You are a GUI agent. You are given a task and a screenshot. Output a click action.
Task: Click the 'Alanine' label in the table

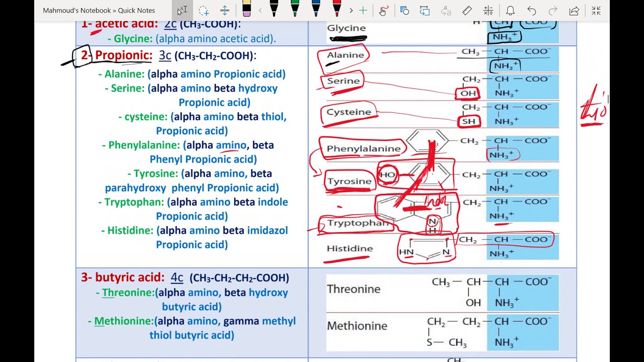click(x=345, y=55)
